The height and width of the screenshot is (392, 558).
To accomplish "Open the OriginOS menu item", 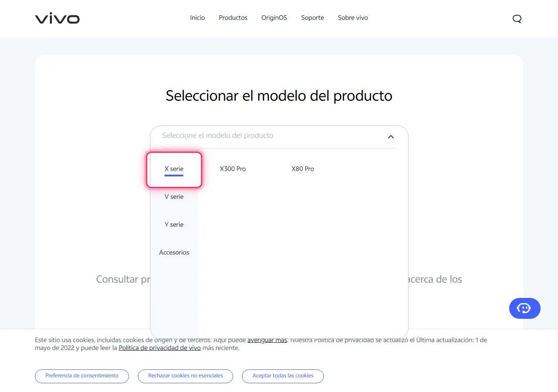I will click(x=274, y=18).
